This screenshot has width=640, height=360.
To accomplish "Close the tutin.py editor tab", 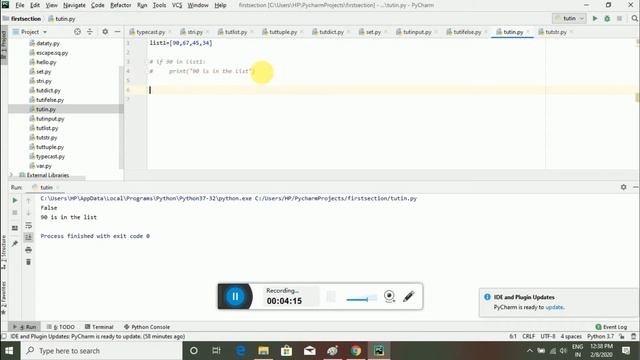I will coord(528,32).
